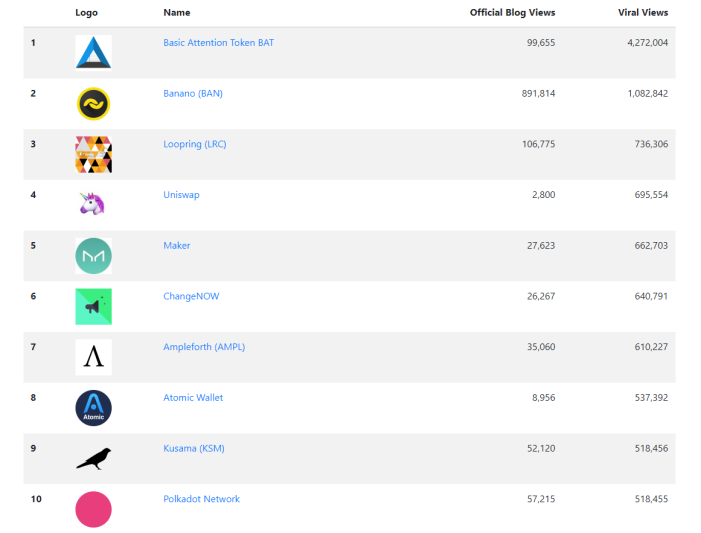The image size is (701, 533).
Task: Click the Kusama black bird logo
Action: (x=93, y=458)
